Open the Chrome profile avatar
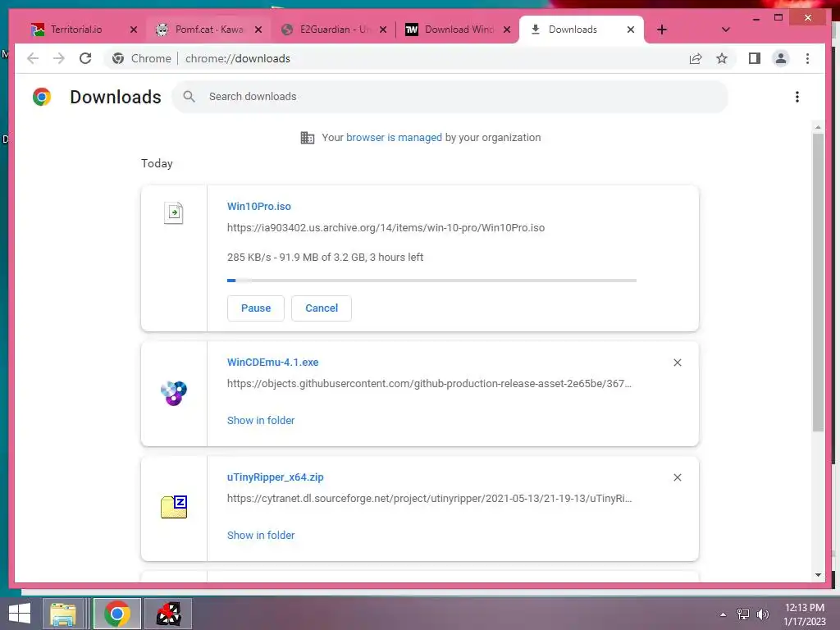This screenshot has height=630, width=840. [x=781, y=58]
